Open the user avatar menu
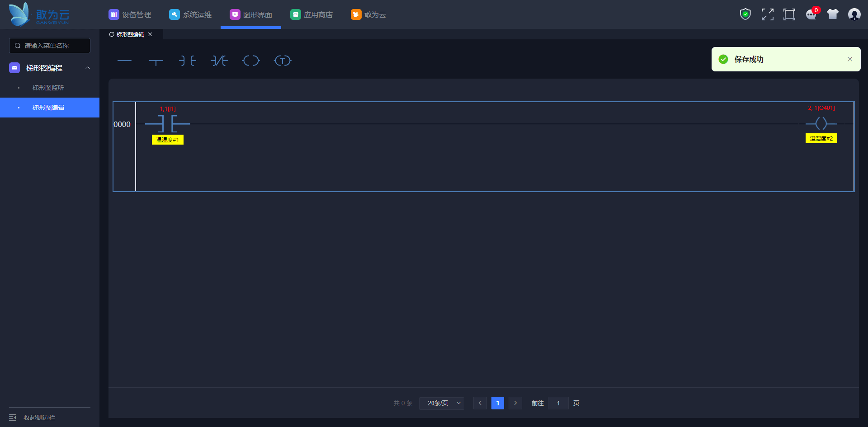 point(854,14)
